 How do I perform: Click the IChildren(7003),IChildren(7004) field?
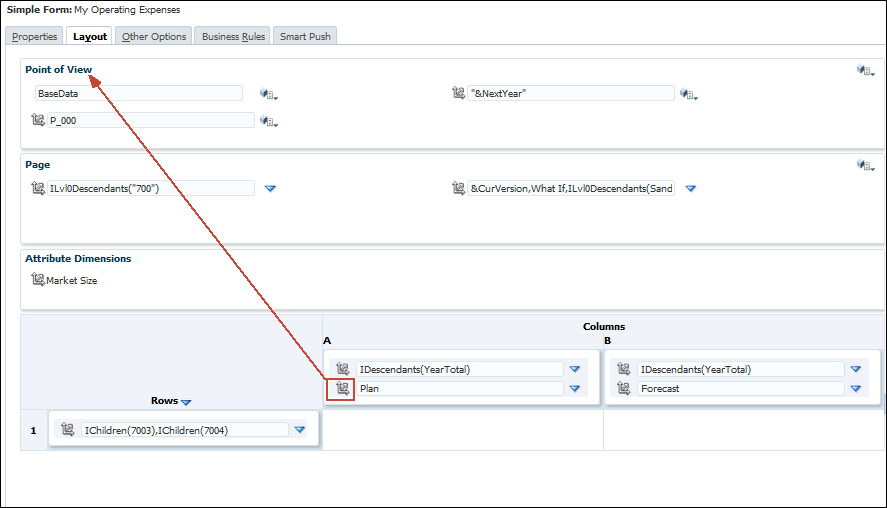point(184,430)
